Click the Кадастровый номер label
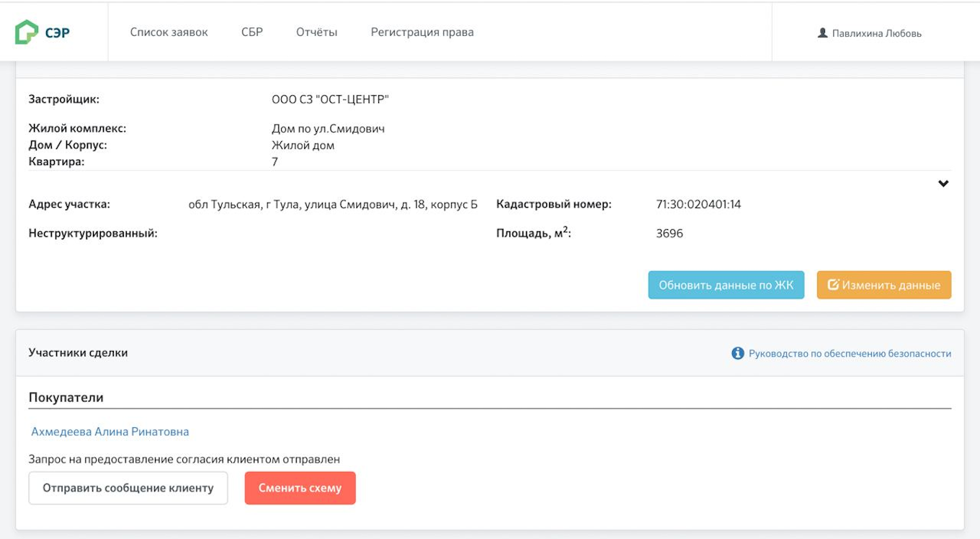 (553, 205)
